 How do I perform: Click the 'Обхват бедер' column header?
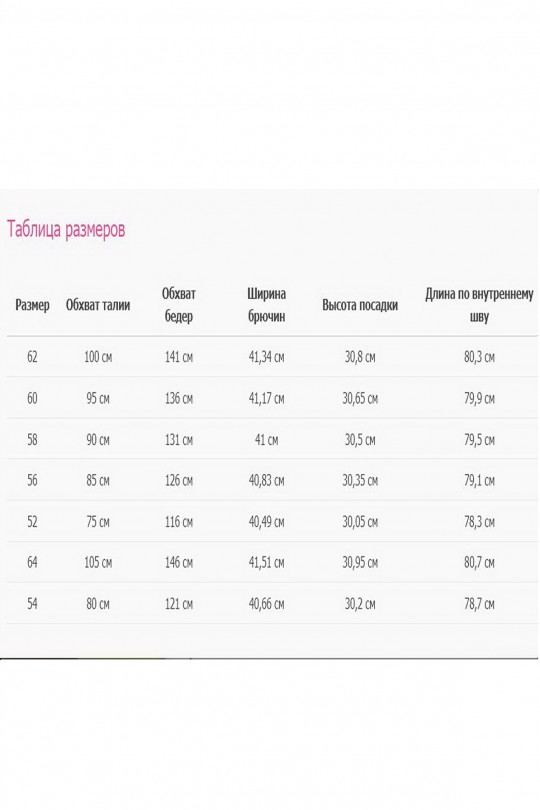[x=179, y=305]
